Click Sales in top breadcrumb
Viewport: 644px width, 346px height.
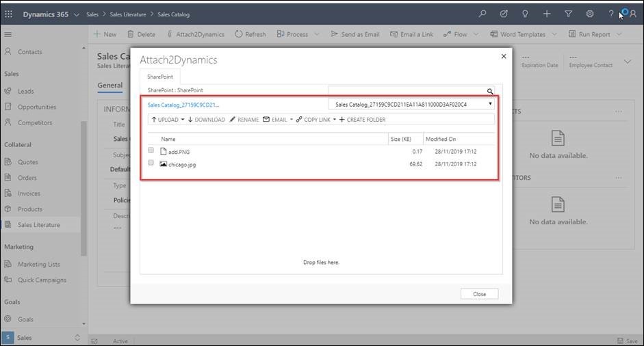[x=92, y=14]
